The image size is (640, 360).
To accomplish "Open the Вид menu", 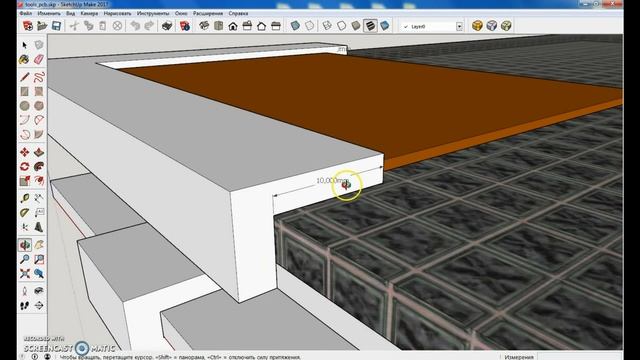I will 71,13.
